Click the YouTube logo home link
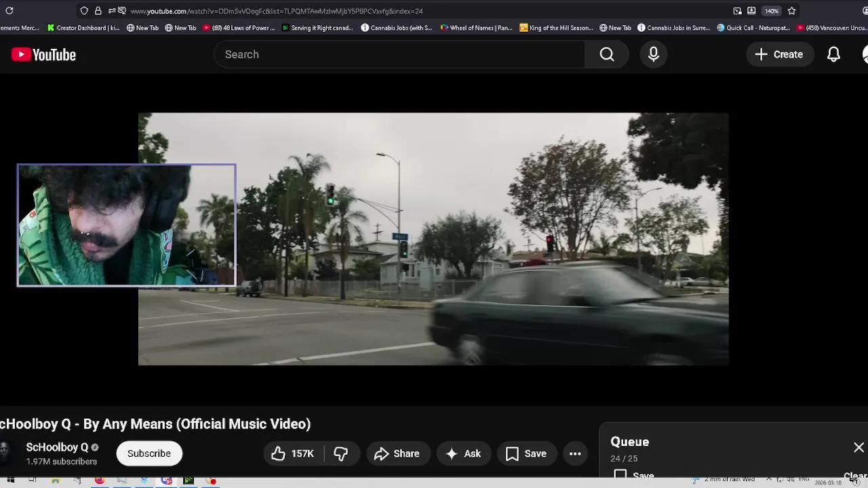Viewport: 868px width, 488px height. 43,55
